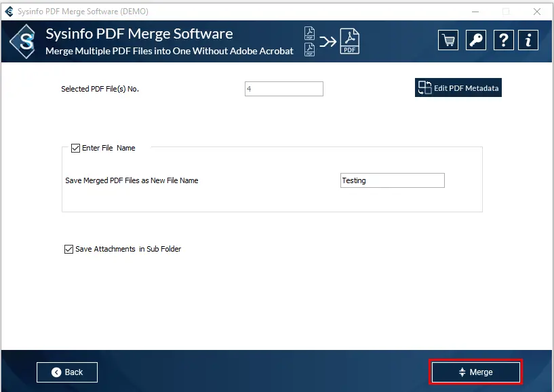Toggle Save Attachments in Sub Folder checkbox
The width and height of the screenshot is (554, 392).
pyautogui.click(x=68, y=249)
